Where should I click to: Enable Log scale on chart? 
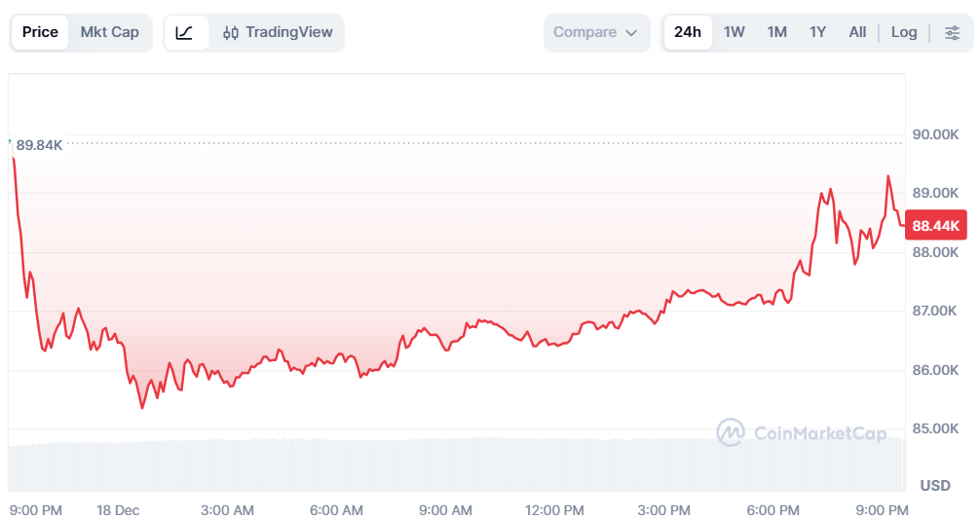[904, 32]
